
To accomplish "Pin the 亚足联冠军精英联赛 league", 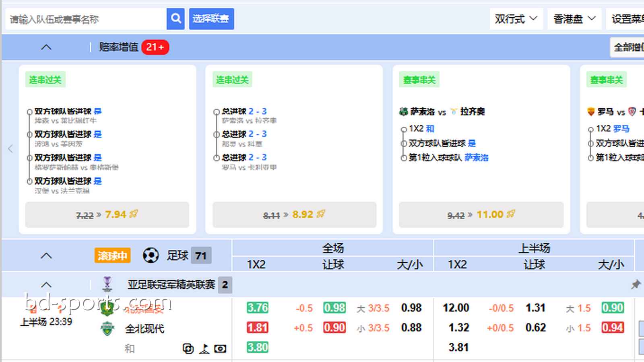I will pyautogui.click(x=636, y=285).
